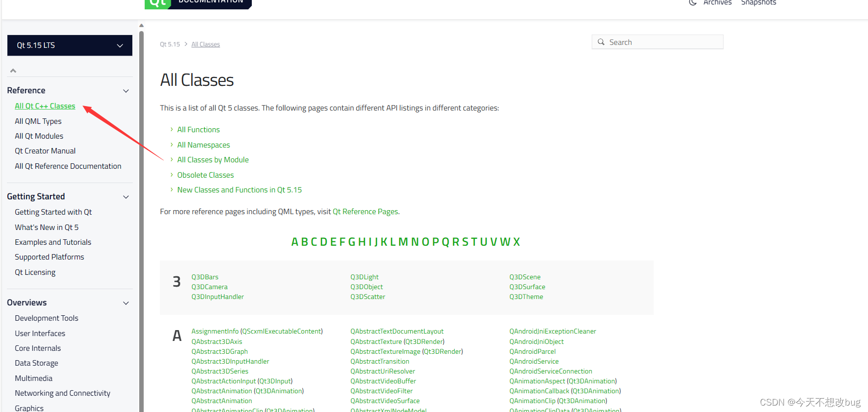Open Getting Started with Qt link
The image size is (868, 412).
(53, 212)
